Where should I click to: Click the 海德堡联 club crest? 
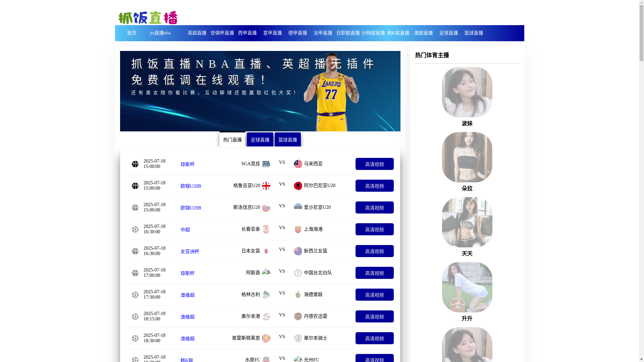pos(298,295)
